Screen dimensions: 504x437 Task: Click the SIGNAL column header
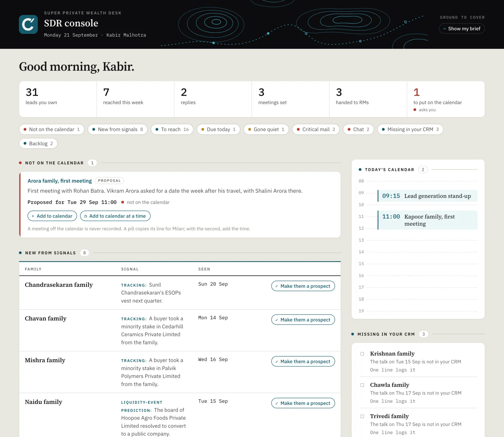[130, 269]
